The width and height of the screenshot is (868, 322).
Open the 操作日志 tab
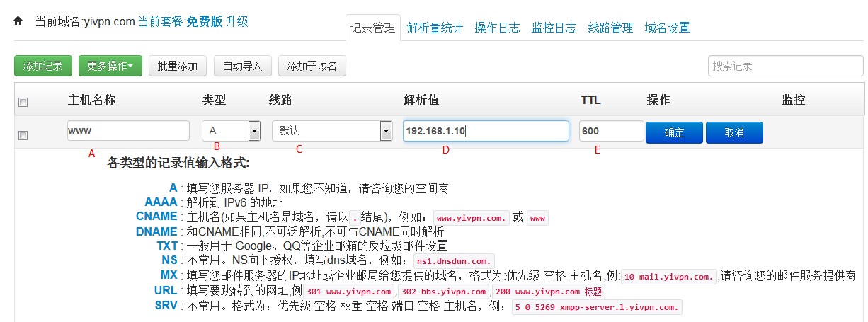(498, 28)
